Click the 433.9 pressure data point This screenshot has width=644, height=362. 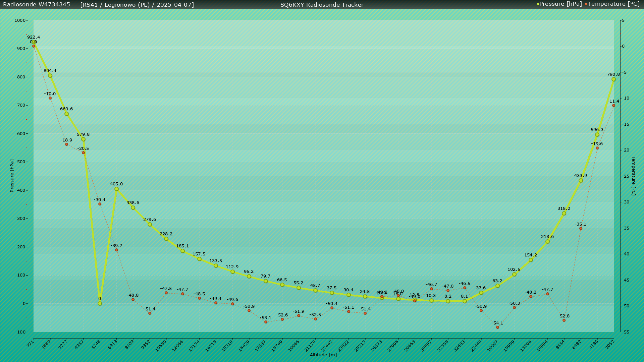[581, 181]
